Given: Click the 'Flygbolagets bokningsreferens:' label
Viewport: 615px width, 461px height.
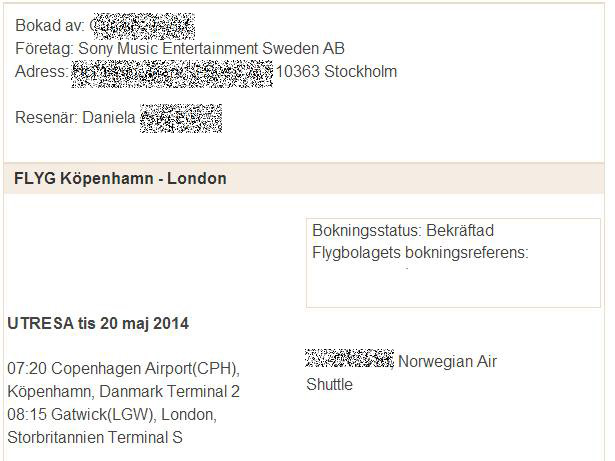Looking at the screenshot, I should click(x=420, y=253).
